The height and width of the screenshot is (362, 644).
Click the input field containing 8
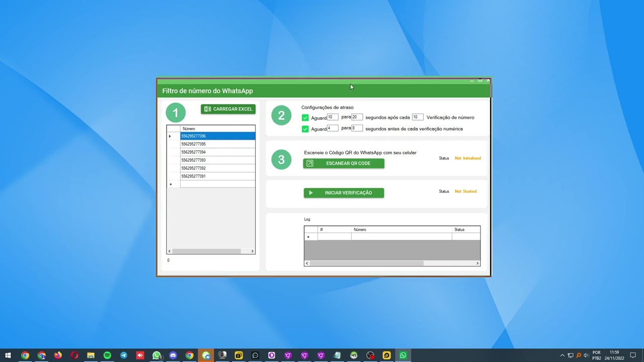(x=357, y=128)
